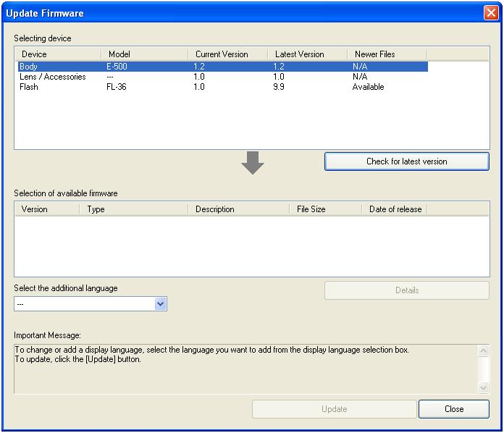
Task: Click the Date of release column header
Action: coord(394,209)
